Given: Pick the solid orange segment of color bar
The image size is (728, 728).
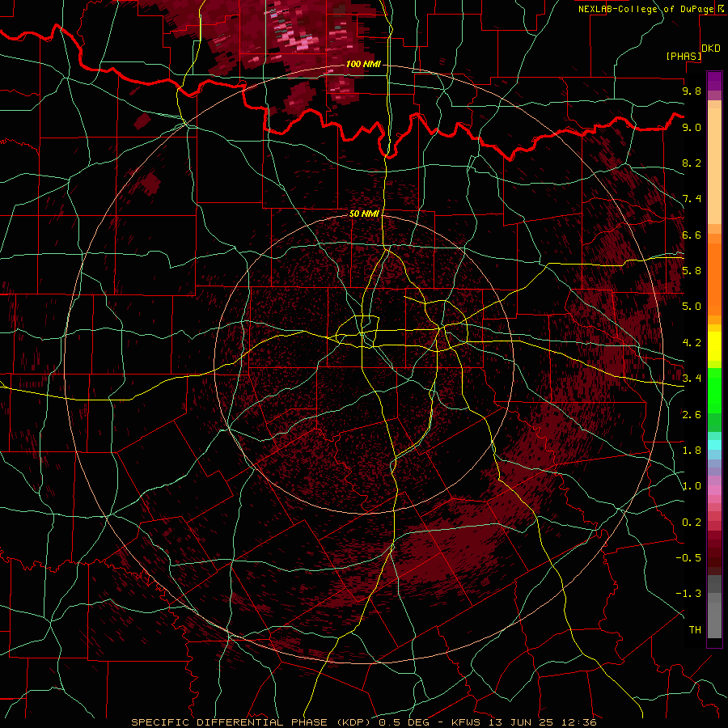Looking at the screenshot, I should click(714, 280).
